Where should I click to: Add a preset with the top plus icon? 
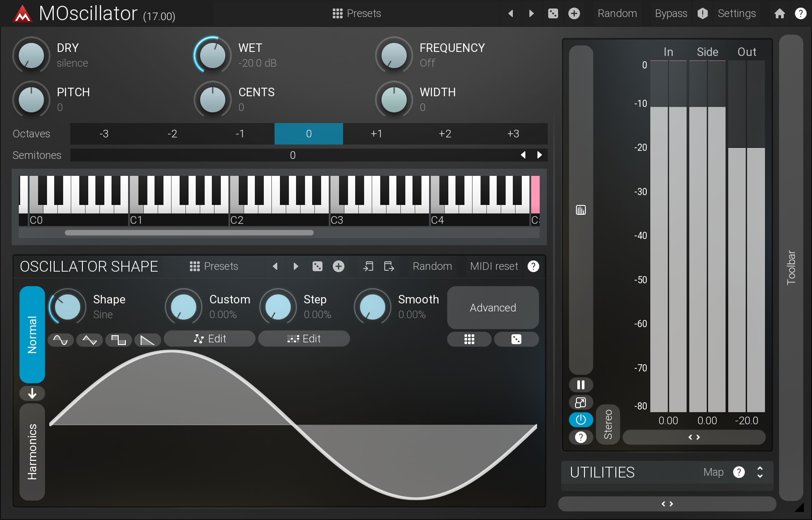574,13
